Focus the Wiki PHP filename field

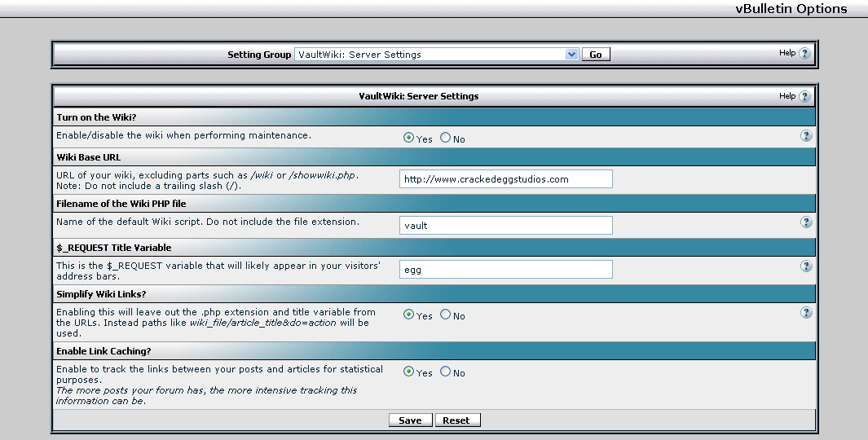[505, 225]
